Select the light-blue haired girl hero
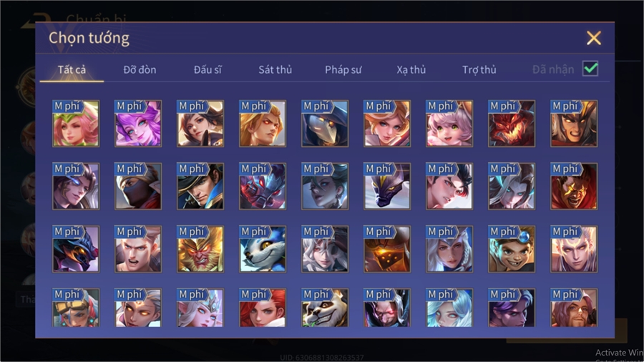This screenshot has width=644, height=362. coord(449,308)
